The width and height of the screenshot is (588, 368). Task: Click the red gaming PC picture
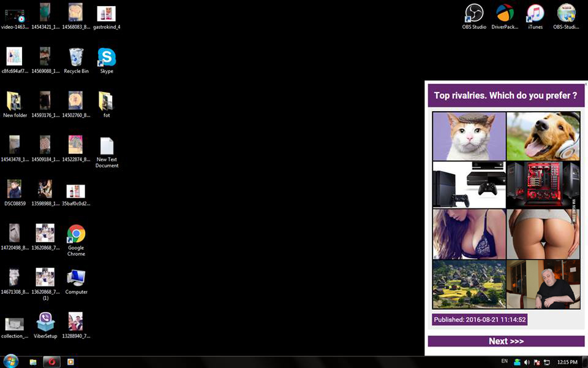[543, 185]
